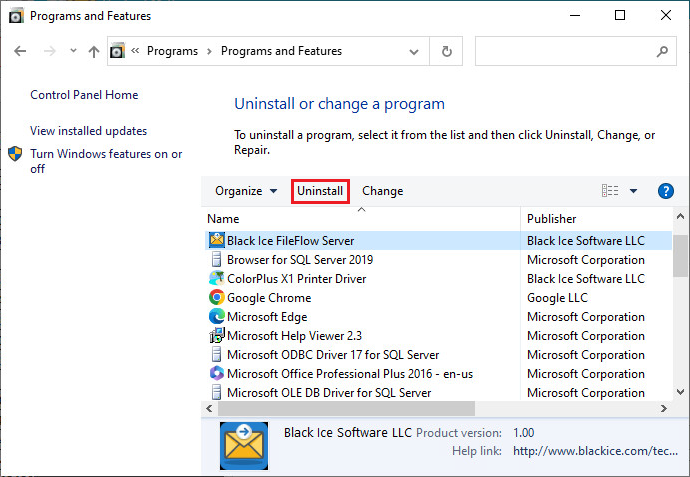This screenshot has height=477, width=690.
Task: Click the Forward navigation arrow
Action: pyautogui.click(x=50, y=51)
